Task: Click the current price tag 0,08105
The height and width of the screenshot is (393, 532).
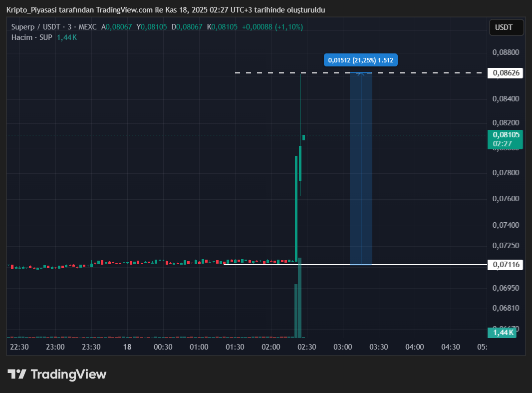Action: (506, 135)
